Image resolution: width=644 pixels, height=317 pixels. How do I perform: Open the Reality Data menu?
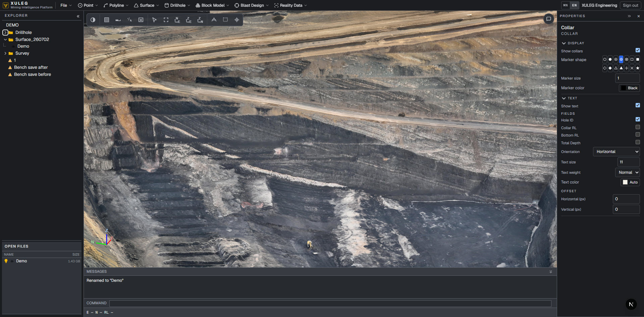[x=290, y=5]
